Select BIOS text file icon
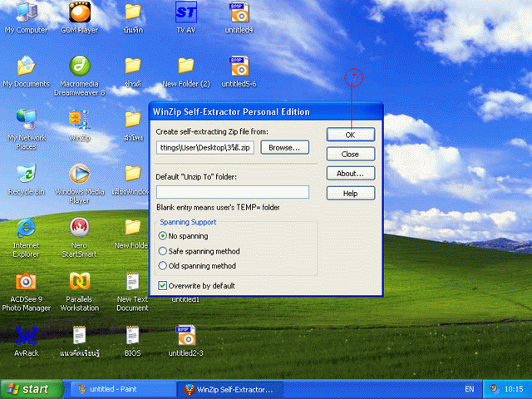Screen dimensions: 532x399 [x=132, y=341]
